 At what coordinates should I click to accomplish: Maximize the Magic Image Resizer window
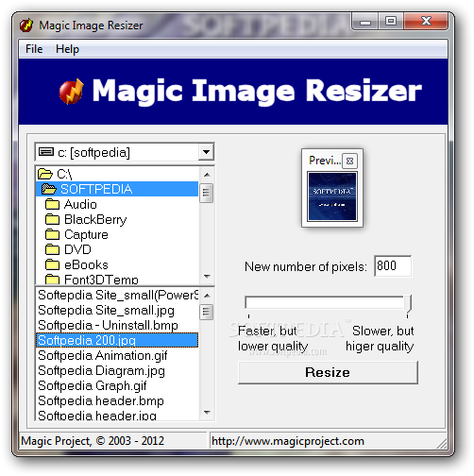391,22
